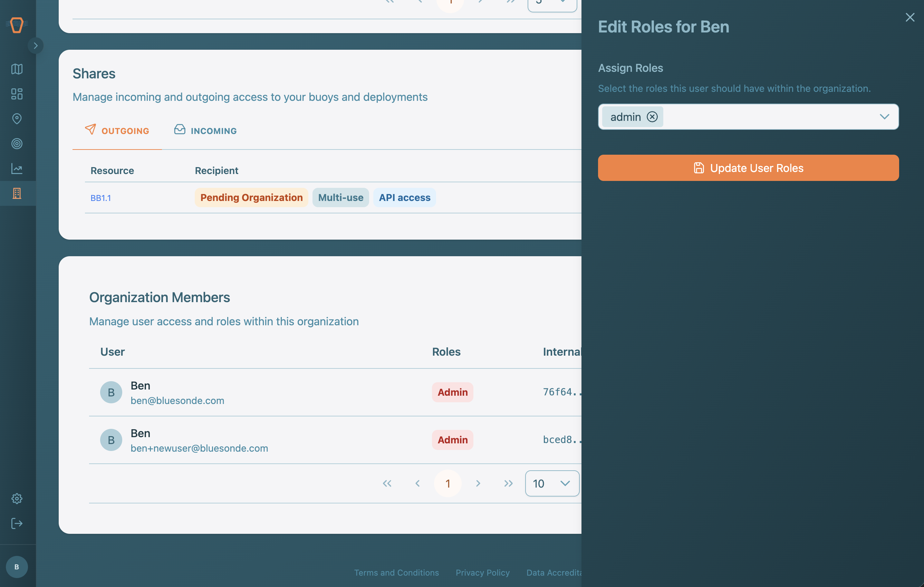924x587 pixels.
Task: Click the Resource column header
Action: 112,171
